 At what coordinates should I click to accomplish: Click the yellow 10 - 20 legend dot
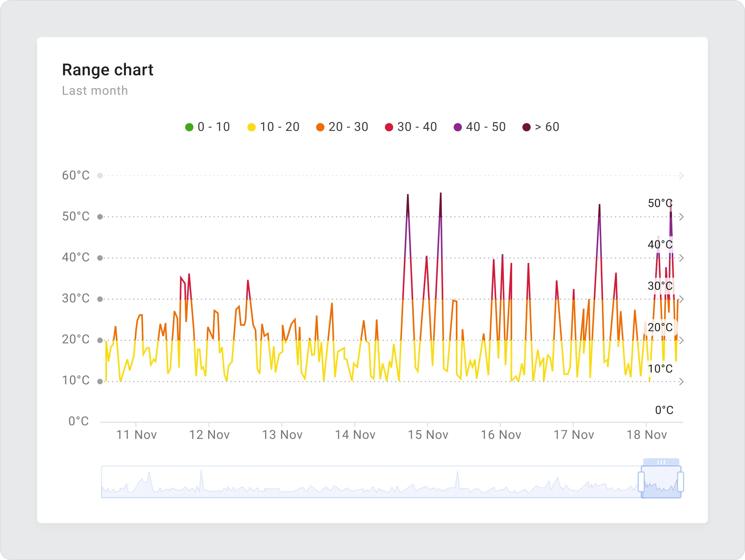pyautogui.click(x=251, y=127)
